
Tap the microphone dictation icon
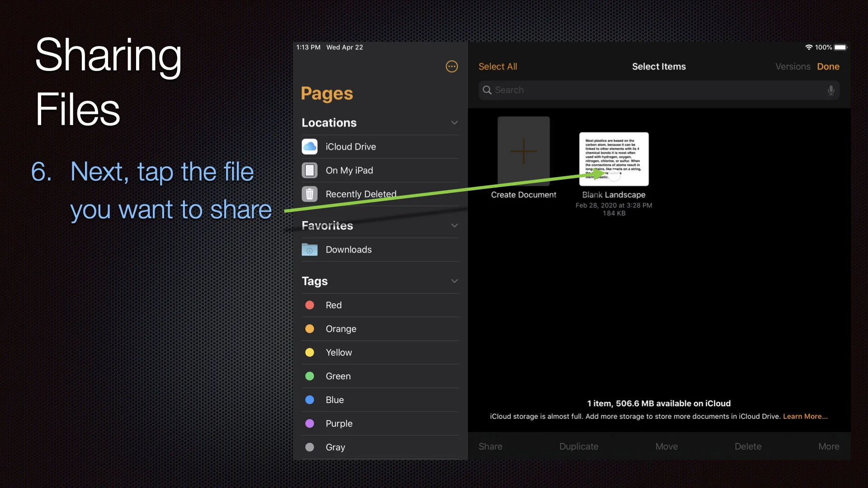[x=831, y=90]
